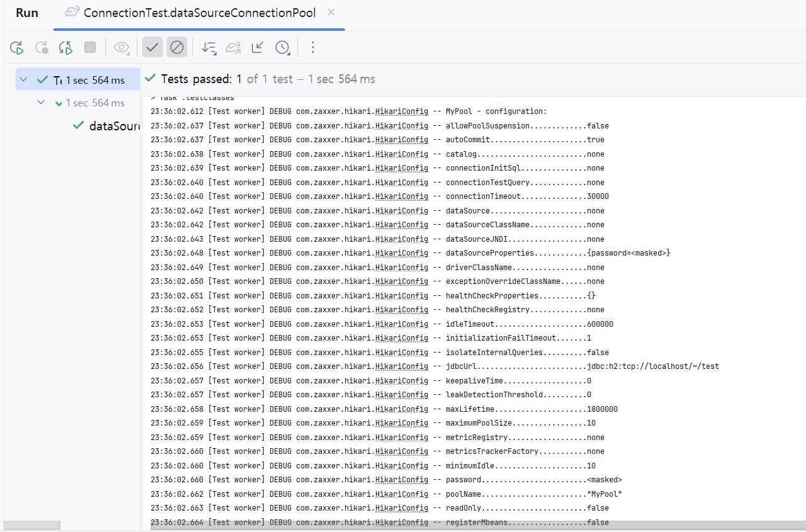Viewport: 806px width, 532px height.
Task: Toggle Show Ignored tests filter
Action: (177, 47)
